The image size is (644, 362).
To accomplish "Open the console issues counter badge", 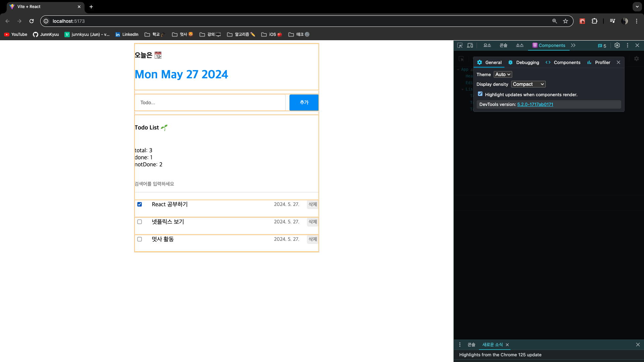I will click(602, 46).
